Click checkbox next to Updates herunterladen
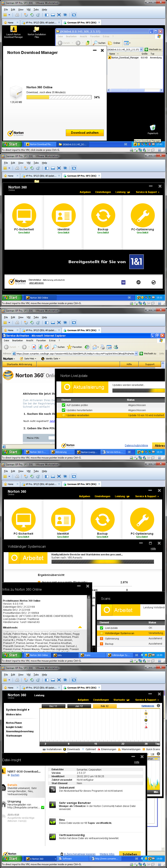Viewport: 167px width, 868px height. [63, 410]
